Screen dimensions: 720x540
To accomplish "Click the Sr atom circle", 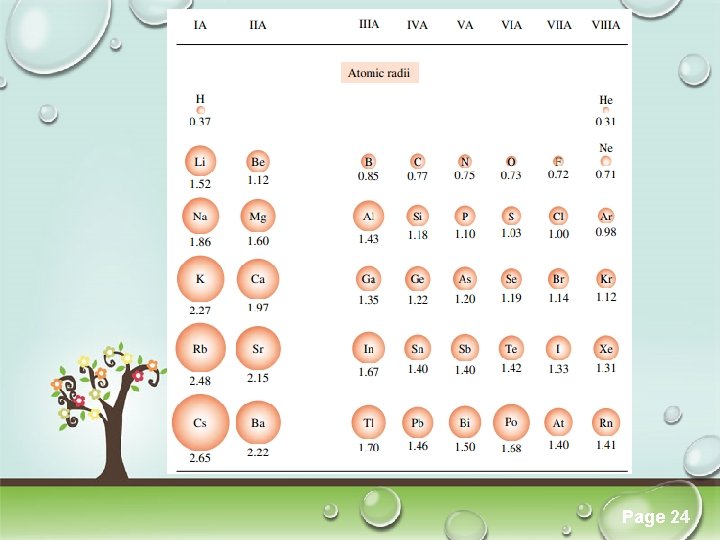I will click(258, 349).
